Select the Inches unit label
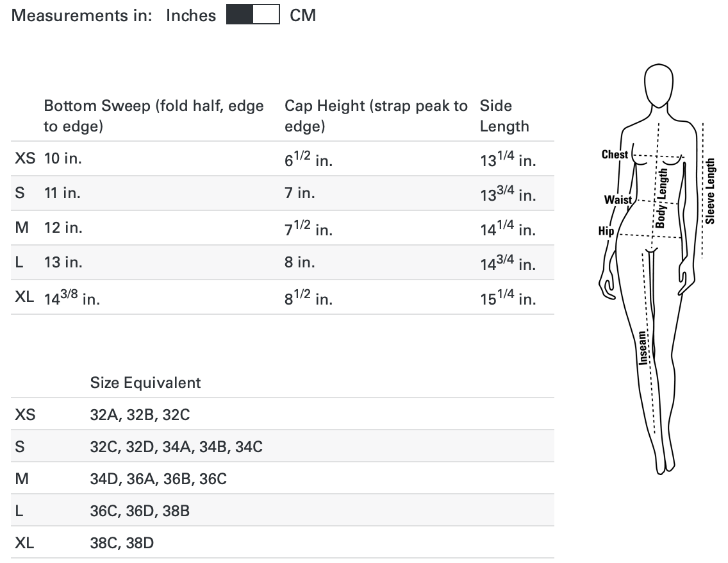The image size is (728, 563). 191,15
